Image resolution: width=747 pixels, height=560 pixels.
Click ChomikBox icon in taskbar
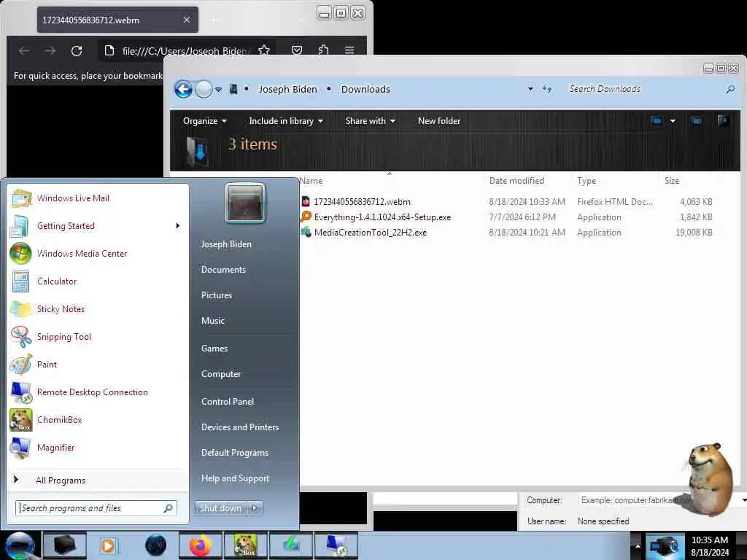tap(245, 545)
